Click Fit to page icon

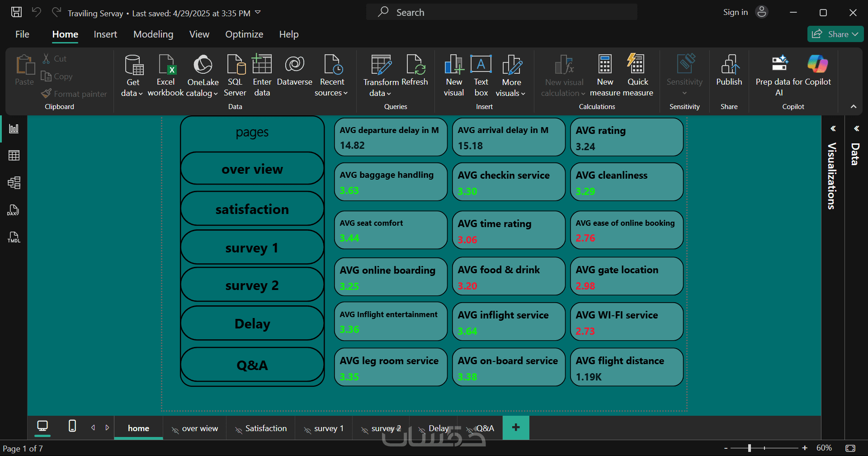[x=850, y=448]
